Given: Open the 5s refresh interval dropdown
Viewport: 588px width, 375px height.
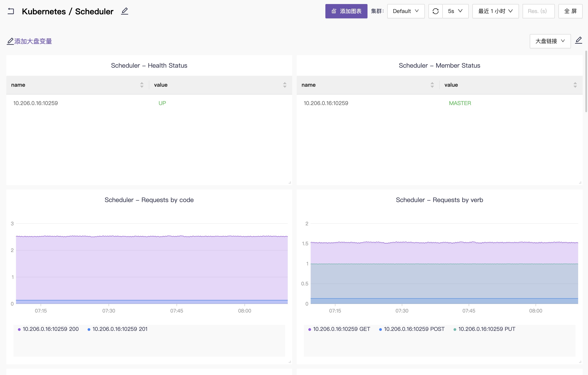Looking at the screenshot, I should tap(455, 11).
